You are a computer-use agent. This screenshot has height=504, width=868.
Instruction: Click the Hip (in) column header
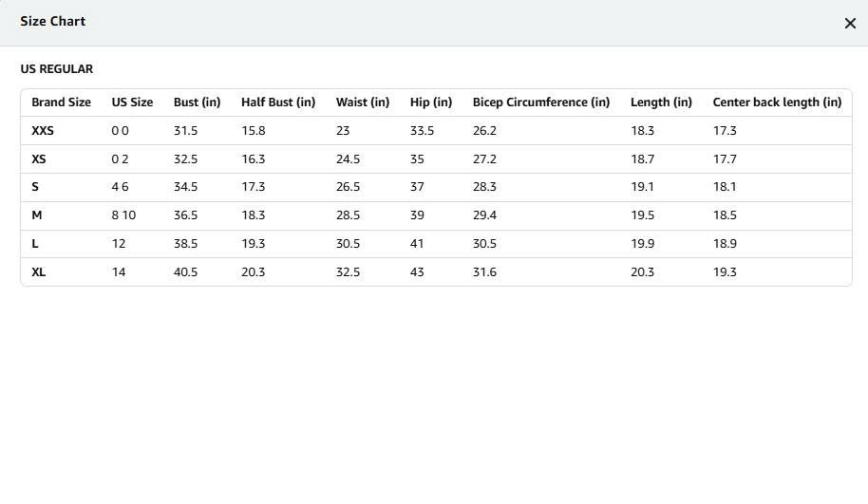tap(431, 103)
